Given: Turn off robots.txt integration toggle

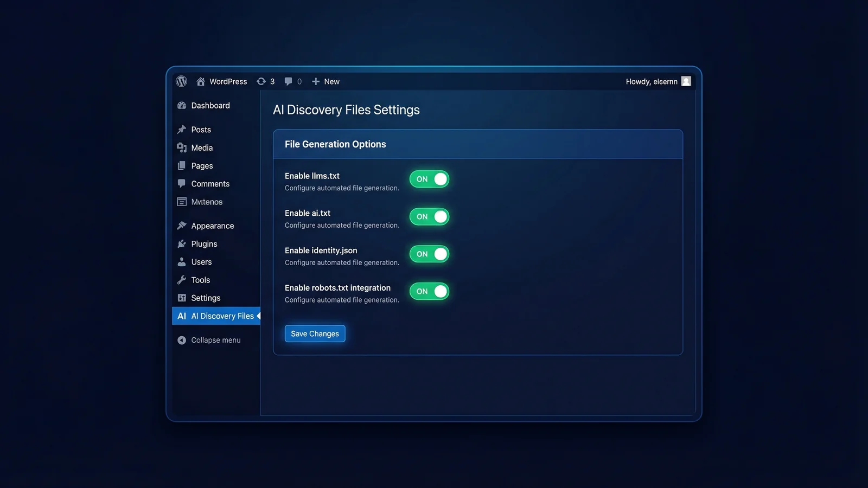Looking at the screenshot, I should coord(429,292).
